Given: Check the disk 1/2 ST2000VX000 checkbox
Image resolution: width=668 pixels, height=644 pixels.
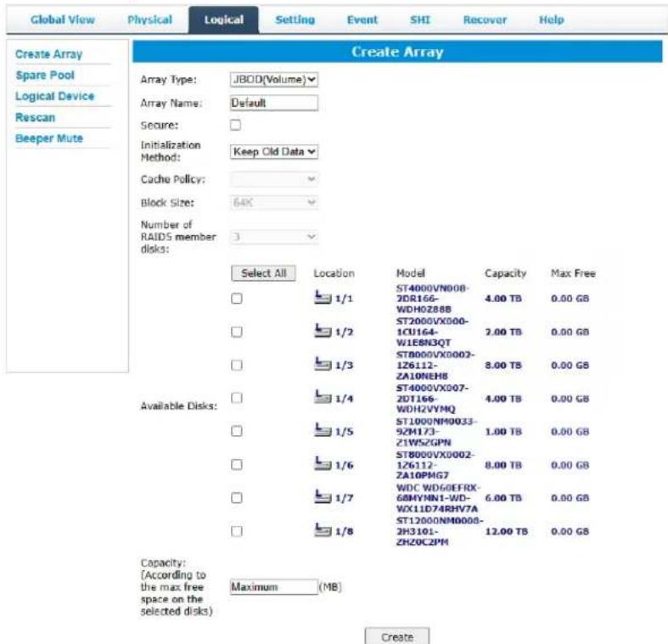Looking at the screenshot, I should coord(237,332).
